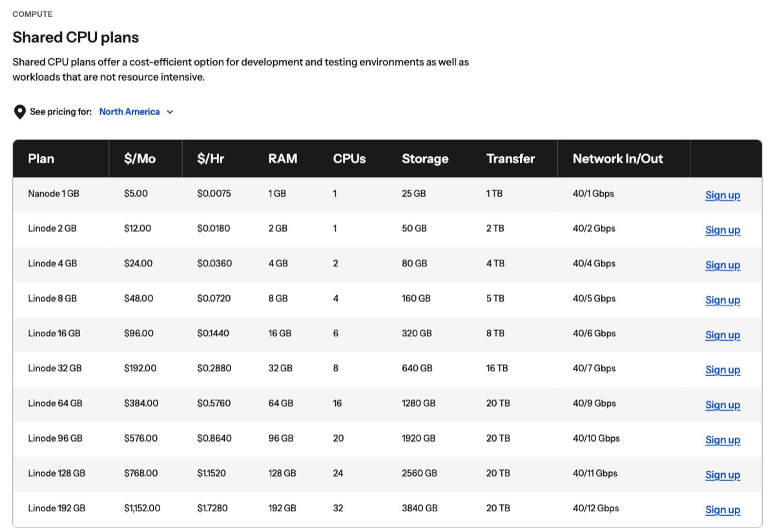775x532 pixels.
Task: Click the 160 GB storage value
Action: click(x=417, y=298)
